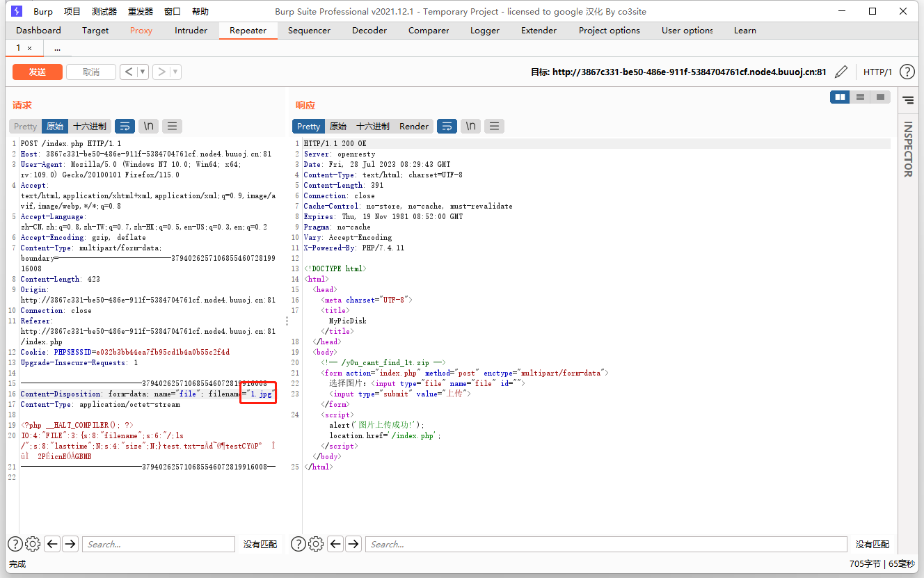Open the 项目 project menu
This screenshot has height=578, width=924.
72,11
